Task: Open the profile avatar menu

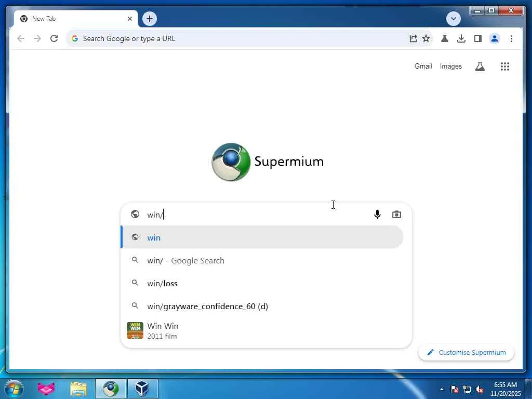Action: (495, 38)
